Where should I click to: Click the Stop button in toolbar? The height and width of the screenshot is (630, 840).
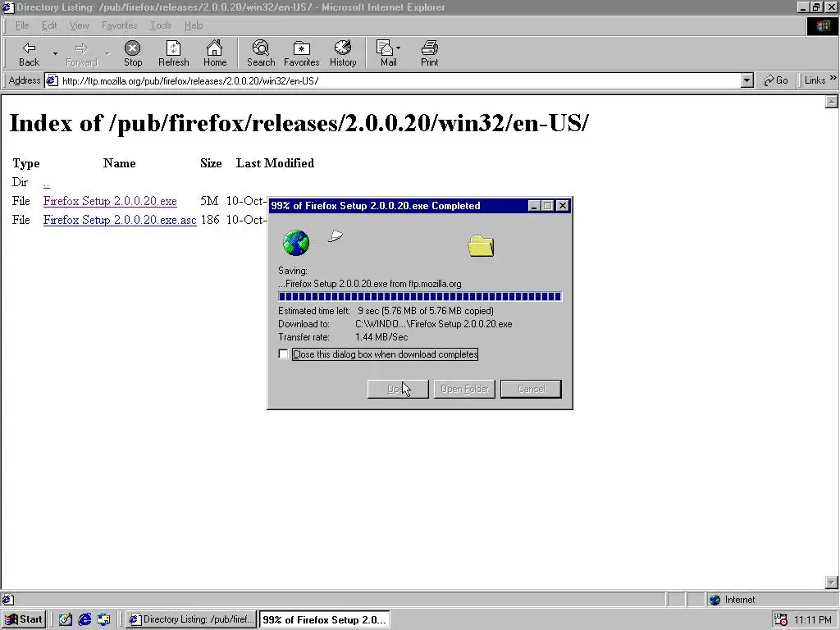[133, 53]
